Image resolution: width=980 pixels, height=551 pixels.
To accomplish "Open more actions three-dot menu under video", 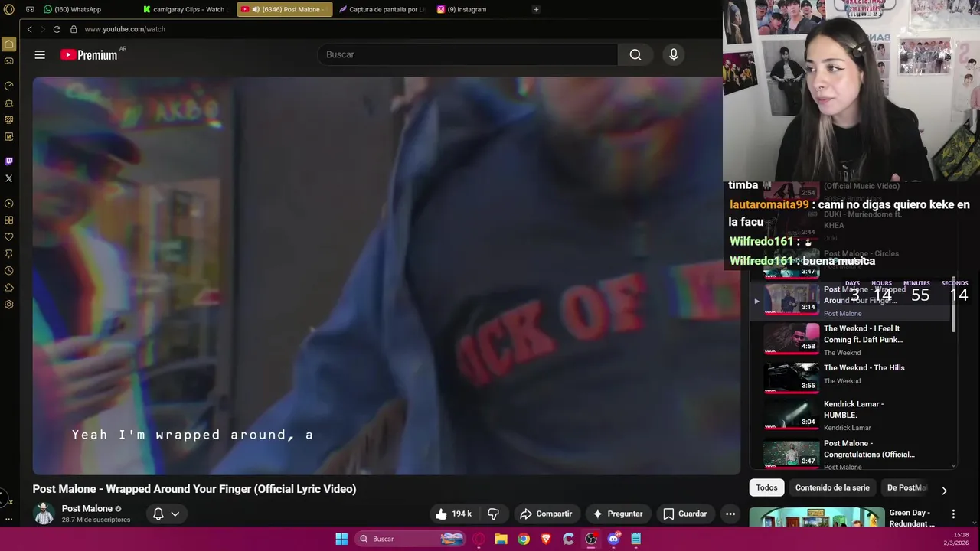I will (x=730, y=514).
